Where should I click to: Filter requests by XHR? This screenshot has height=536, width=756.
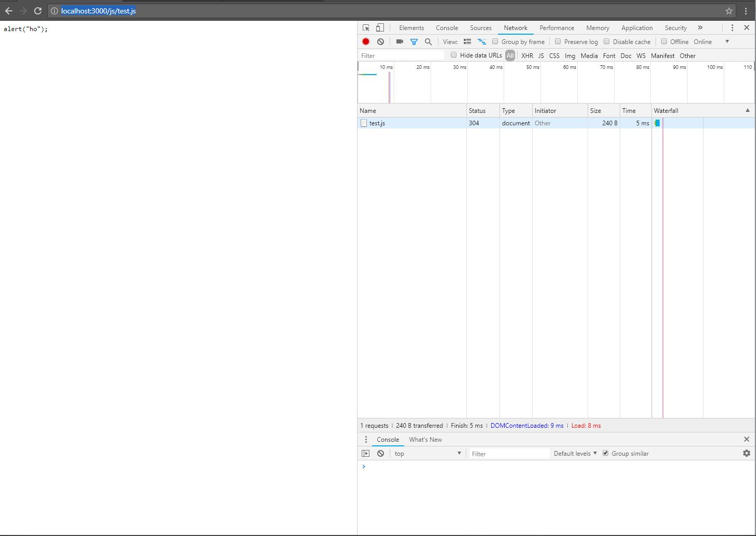tap(527, 55)
